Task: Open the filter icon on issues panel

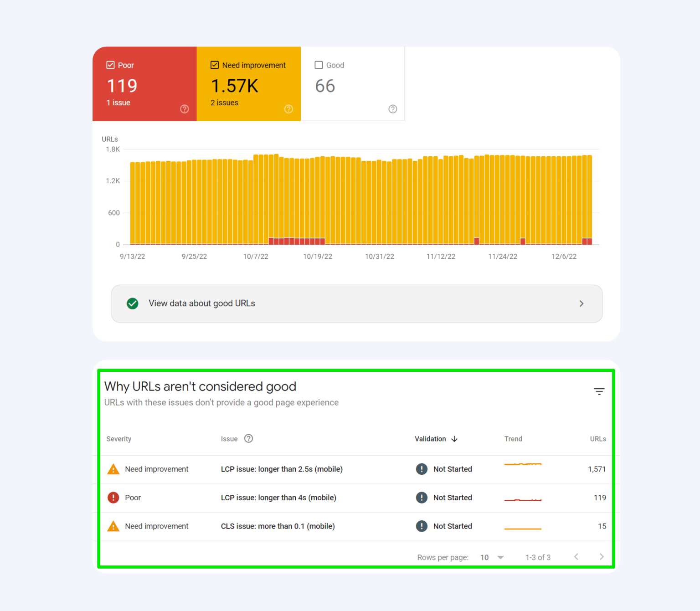Action: (599, 391)
